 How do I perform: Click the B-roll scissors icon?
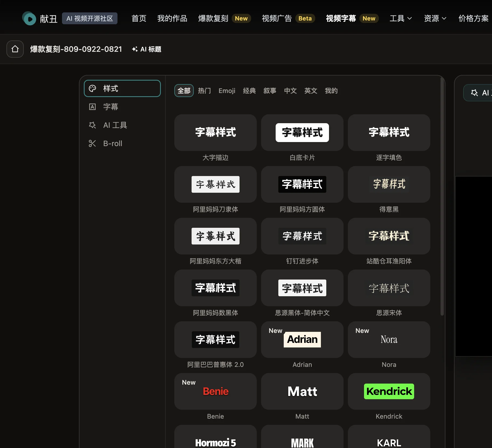[x=92, y=143]
